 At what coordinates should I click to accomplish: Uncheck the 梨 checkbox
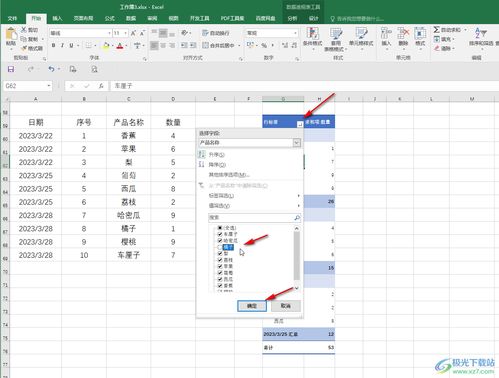[x=220, y=253]
